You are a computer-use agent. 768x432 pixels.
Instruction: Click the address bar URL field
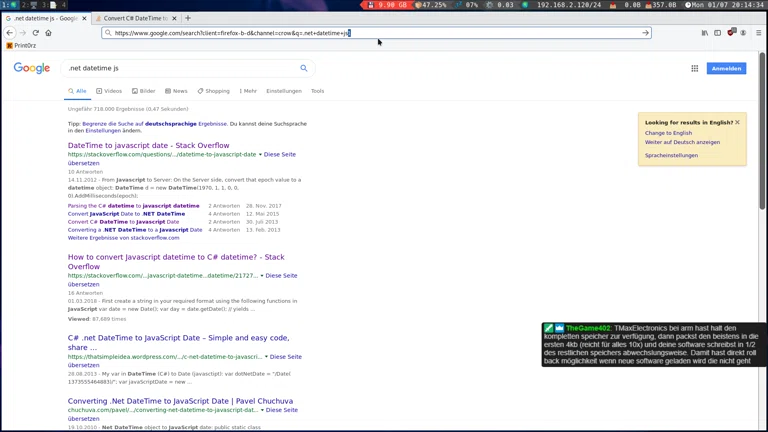point(376,33)
